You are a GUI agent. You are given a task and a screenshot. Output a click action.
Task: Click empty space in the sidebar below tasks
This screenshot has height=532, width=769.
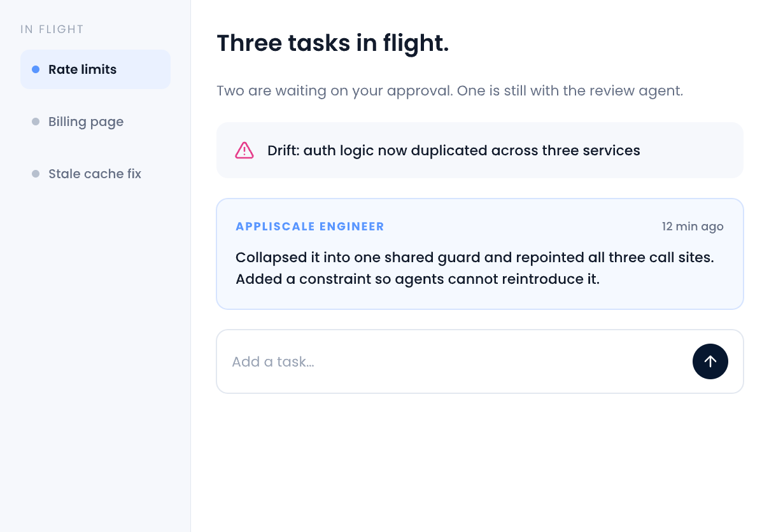(x=95, y=356)
